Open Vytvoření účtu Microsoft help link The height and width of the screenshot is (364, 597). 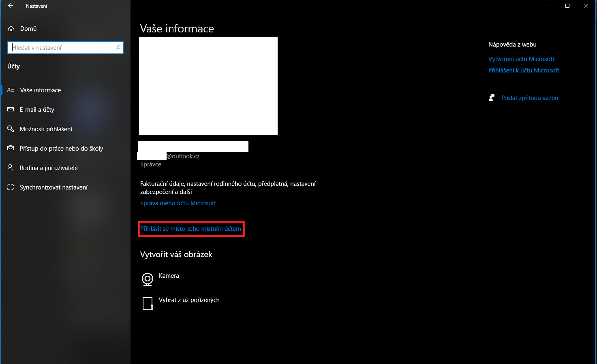click(521, 59)
